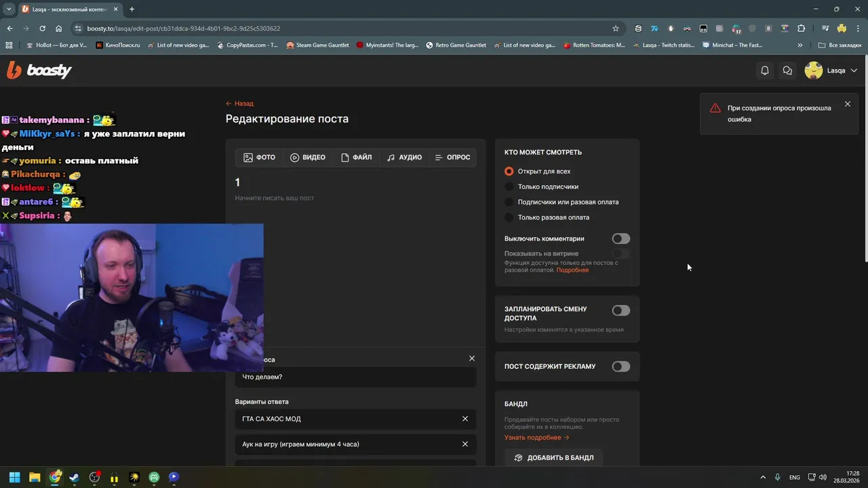Delete ГТА СА ХАОС МОД answer
The height and width of the screenshot is (488, 868).
click(465, 419)
